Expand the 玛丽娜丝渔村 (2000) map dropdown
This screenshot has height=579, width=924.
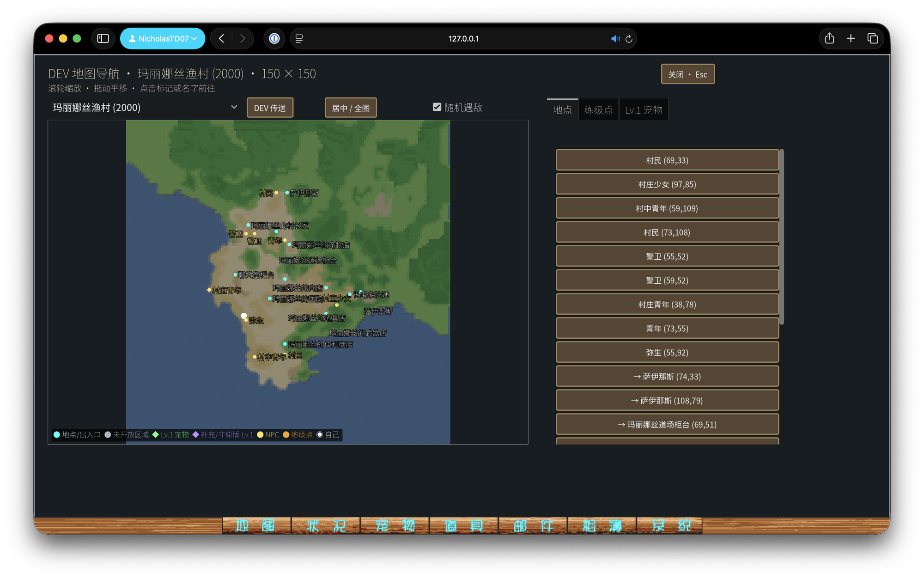[145, 108]
